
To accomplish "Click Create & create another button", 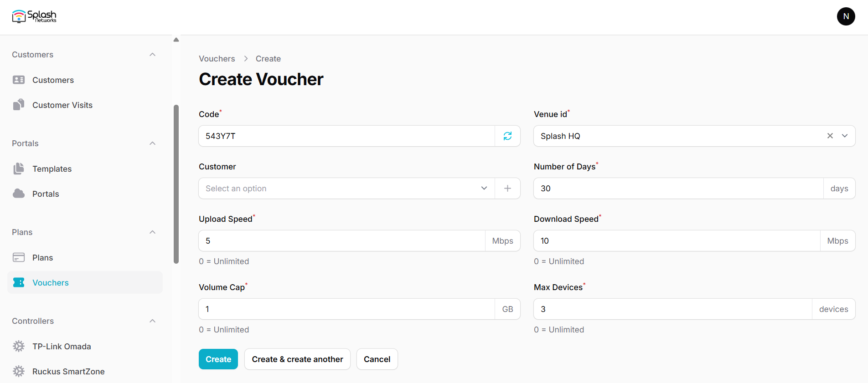I will pyautogui.click(x=297, y=359).
